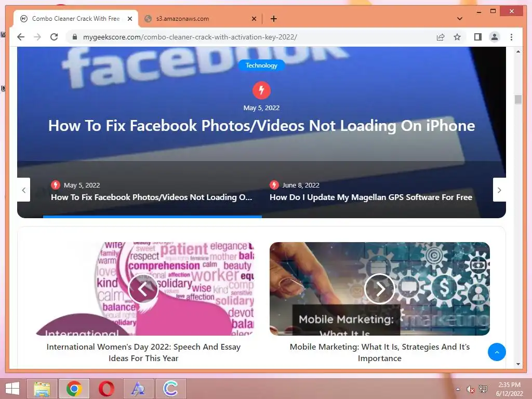Screen dimensions: 532x399
Task: Show previous slide in hero slider
Action: tap(24, 190)
